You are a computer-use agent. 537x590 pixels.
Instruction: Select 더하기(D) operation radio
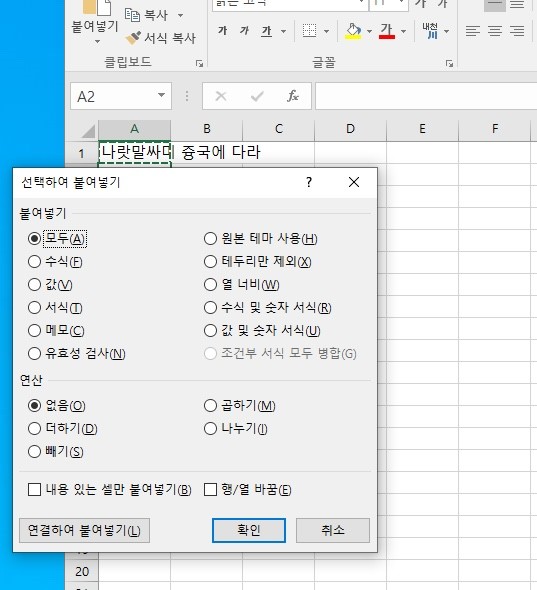[x=63, y=429]
